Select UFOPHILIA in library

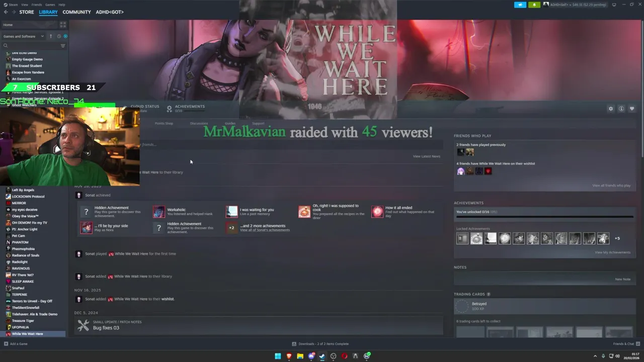[20, 327]
